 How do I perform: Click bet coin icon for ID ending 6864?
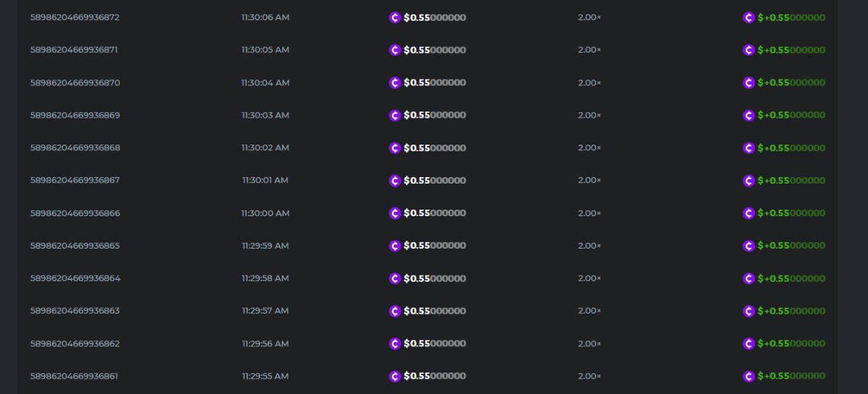point(395,278)
